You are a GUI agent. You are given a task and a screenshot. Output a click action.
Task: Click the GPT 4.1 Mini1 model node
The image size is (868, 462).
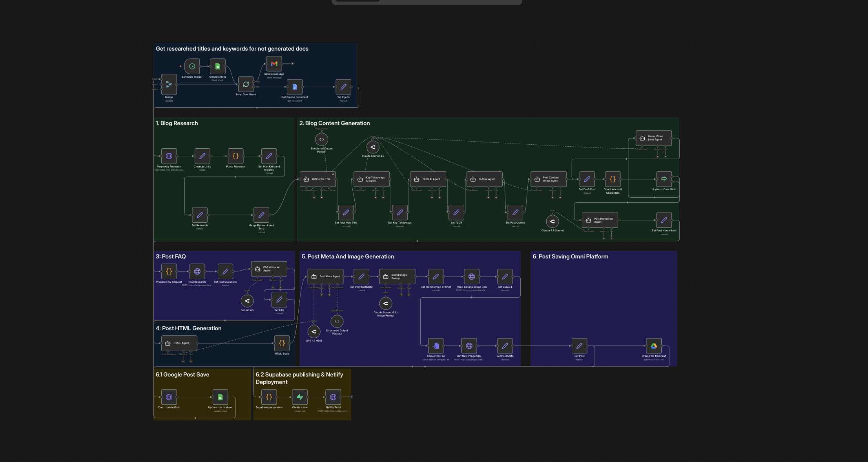tap(314, 332)
